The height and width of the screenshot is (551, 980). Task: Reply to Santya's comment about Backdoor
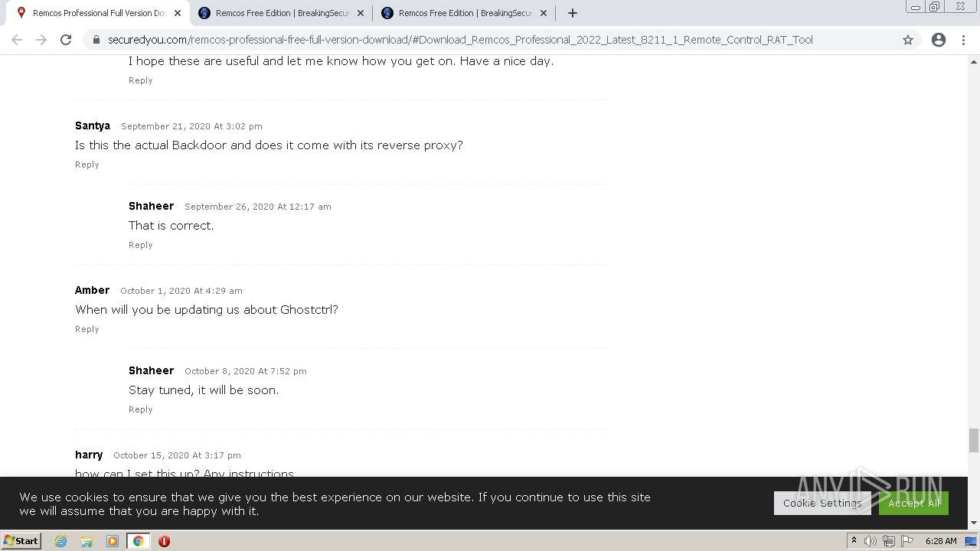click(x=87, y=165)
